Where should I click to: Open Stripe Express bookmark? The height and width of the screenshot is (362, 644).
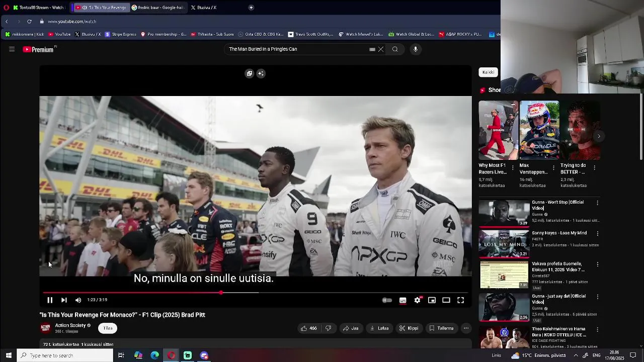coord(121,34)
